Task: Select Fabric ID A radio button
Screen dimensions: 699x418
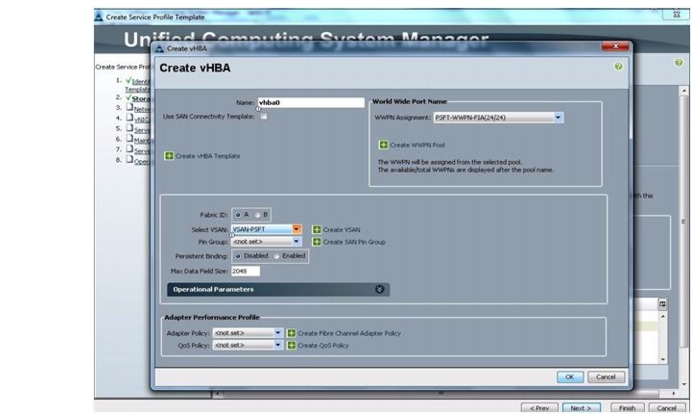Action: click(x=238, y=215)
